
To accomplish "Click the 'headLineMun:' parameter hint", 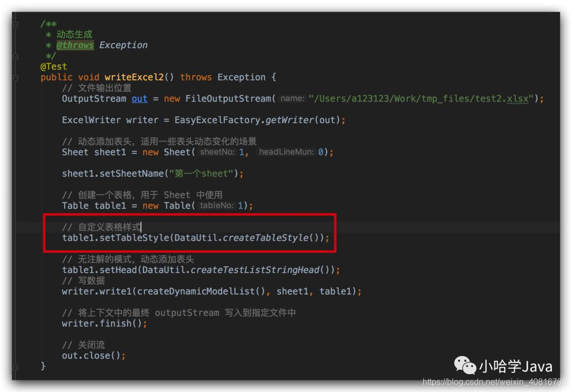I will pyautogui.click(x=287, y=152).
